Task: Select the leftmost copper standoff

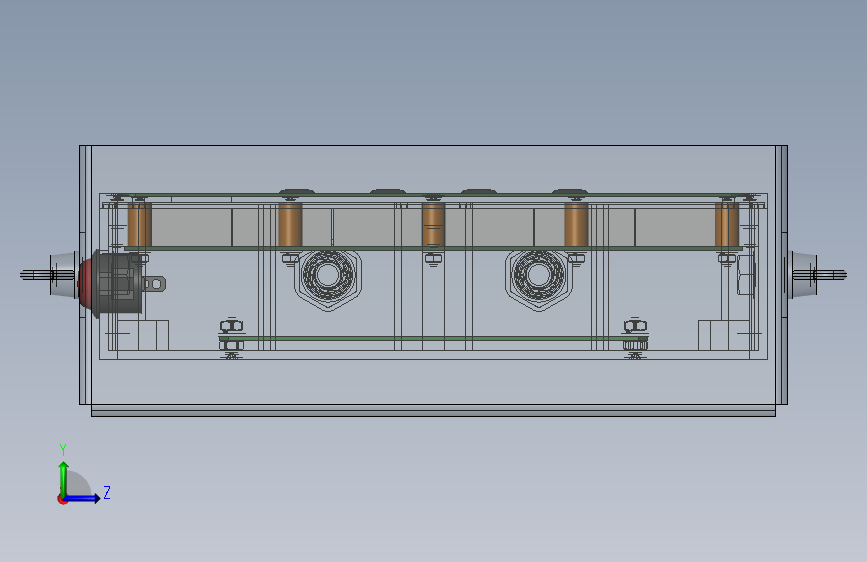Action: click(140, 225)
